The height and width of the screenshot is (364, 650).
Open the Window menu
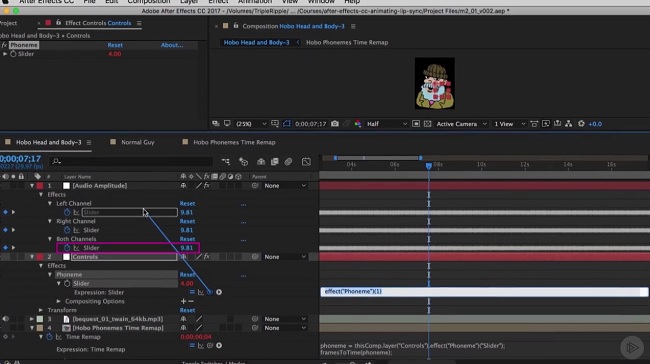[x=321, y=2]
